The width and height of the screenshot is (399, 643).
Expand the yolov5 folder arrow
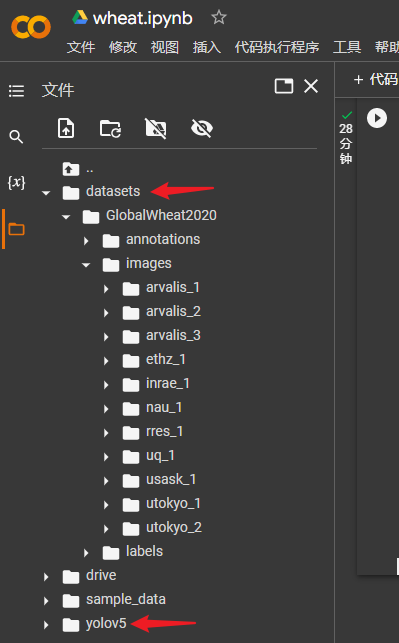click(46, 625)
